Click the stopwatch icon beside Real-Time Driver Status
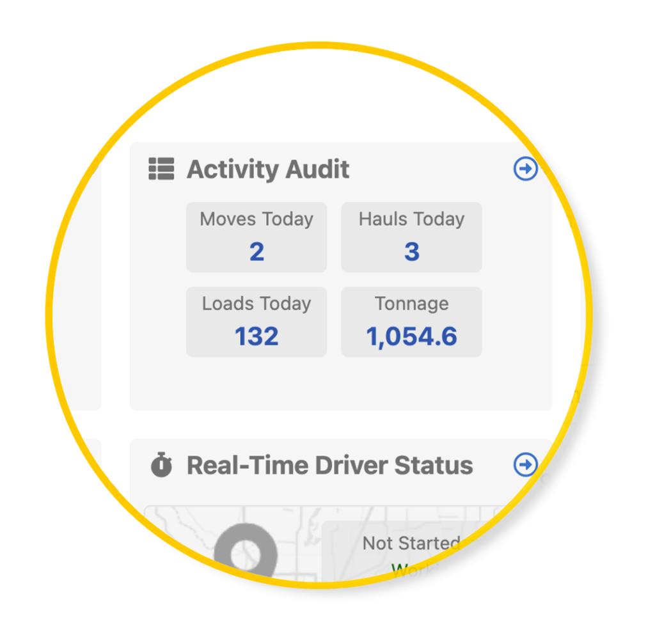655x644 pixels. tap(161, 465)
